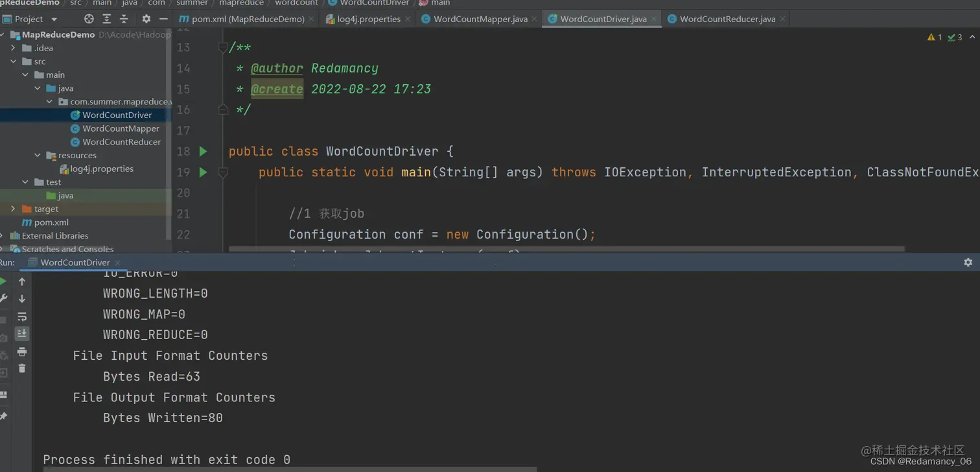Close the log4j.properties tab
This screenshot has width=980, height=472.
pos(408,19)
